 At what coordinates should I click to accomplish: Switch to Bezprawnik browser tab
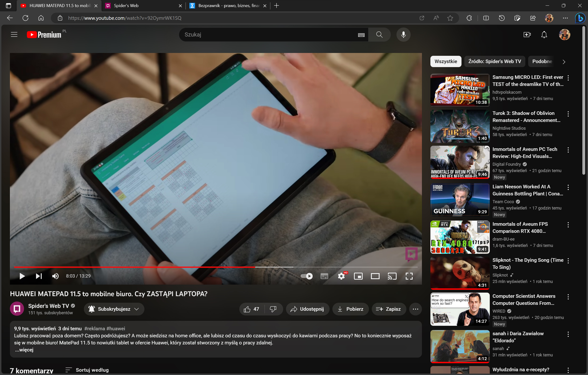pyautogui.click(x=228, y=6)
